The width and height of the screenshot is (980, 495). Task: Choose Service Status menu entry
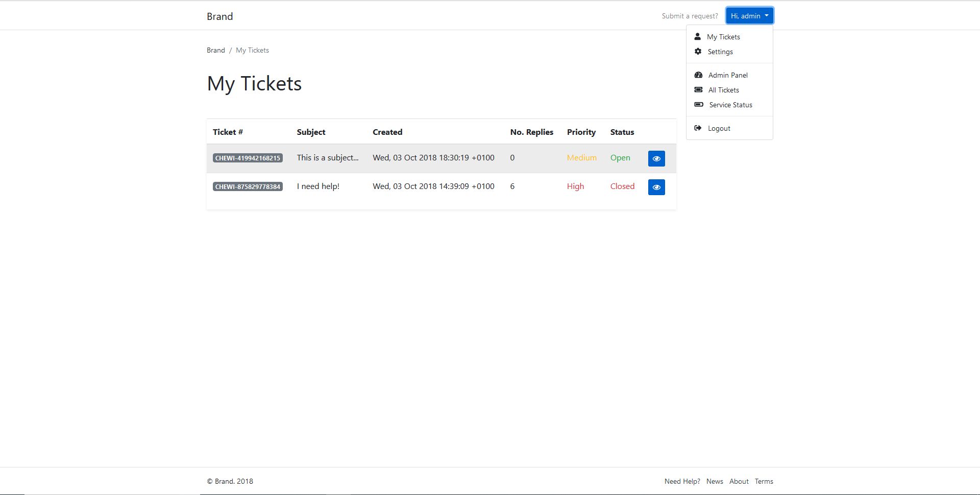pos(730,105)
